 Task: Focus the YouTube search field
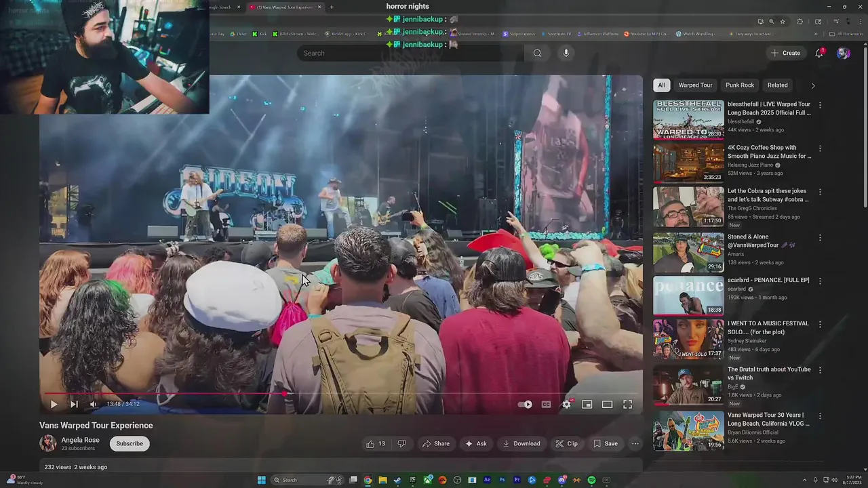click(410, 53)
